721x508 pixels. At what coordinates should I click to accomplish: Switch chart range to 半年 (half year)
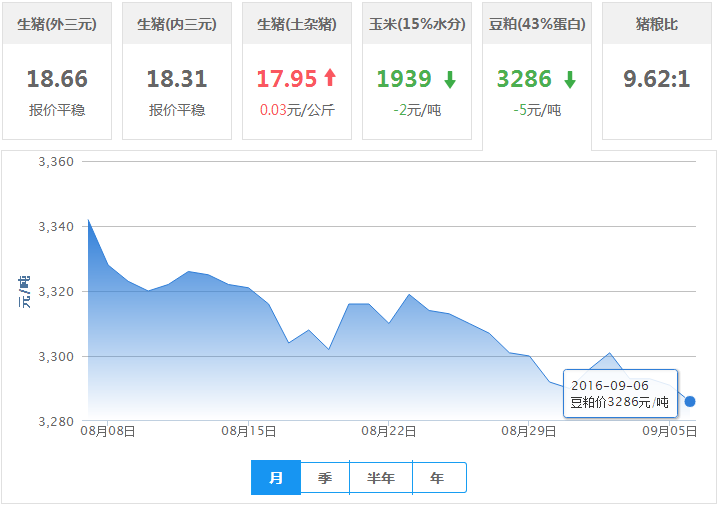[x=381, y=478]
